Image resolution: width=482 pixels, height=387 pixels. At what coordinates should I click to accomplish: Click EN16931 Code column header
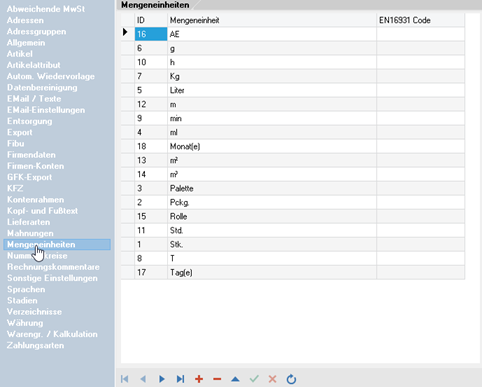point(420,20)
